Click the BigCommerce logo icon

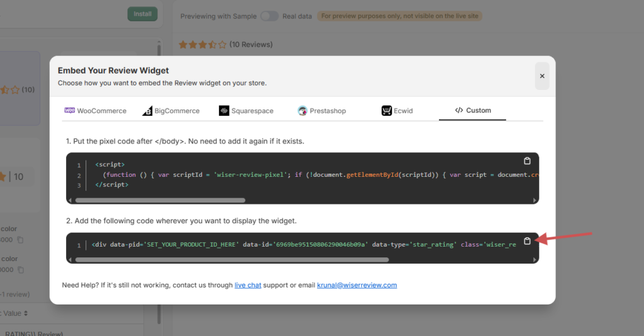point(147,111)
